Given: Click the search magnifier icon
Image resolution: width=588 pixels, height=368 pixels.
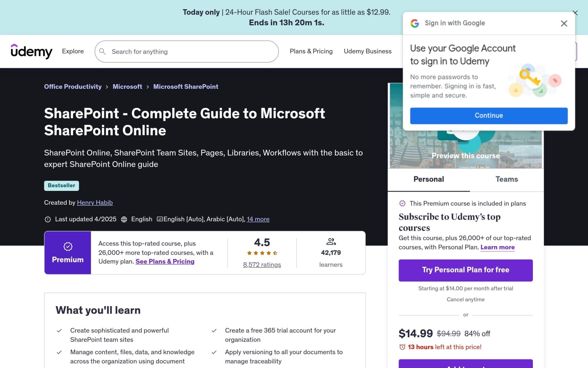Looking at the screenshot, I should (102, 51).
